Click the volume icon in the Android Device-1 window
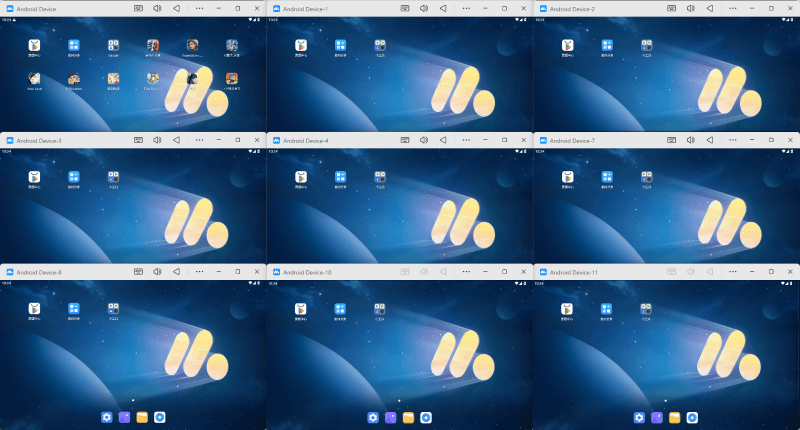800x430 pixels. [x=424, y=9]
